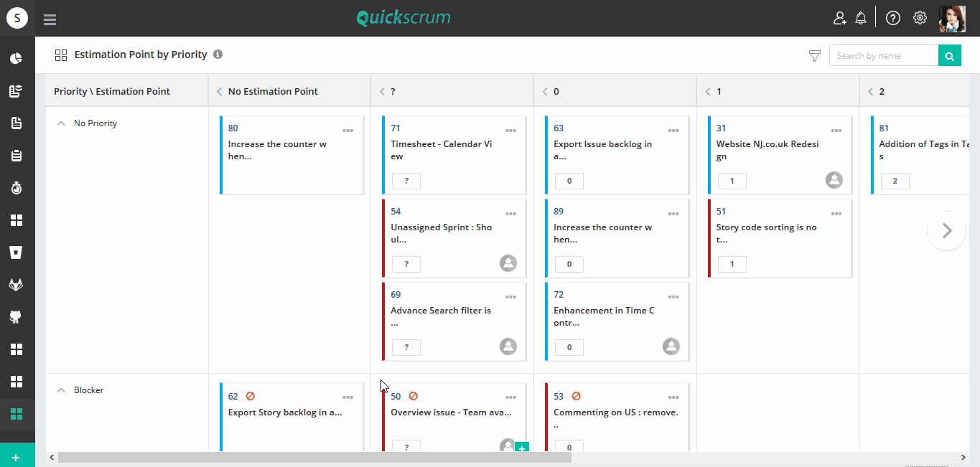Click the filter funnel icon near search

(815, 55)
